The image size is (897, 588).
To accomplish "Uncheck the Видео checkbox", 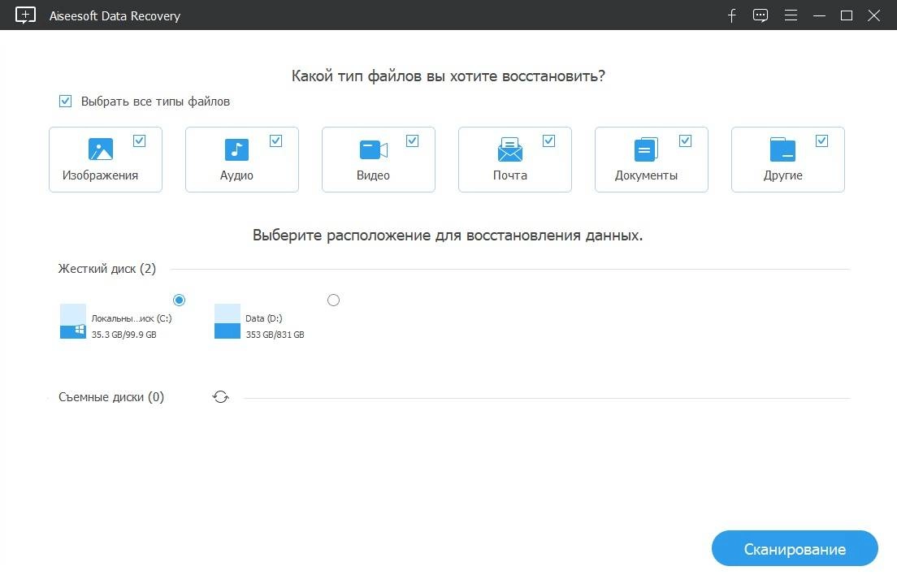I will point(413,141).
